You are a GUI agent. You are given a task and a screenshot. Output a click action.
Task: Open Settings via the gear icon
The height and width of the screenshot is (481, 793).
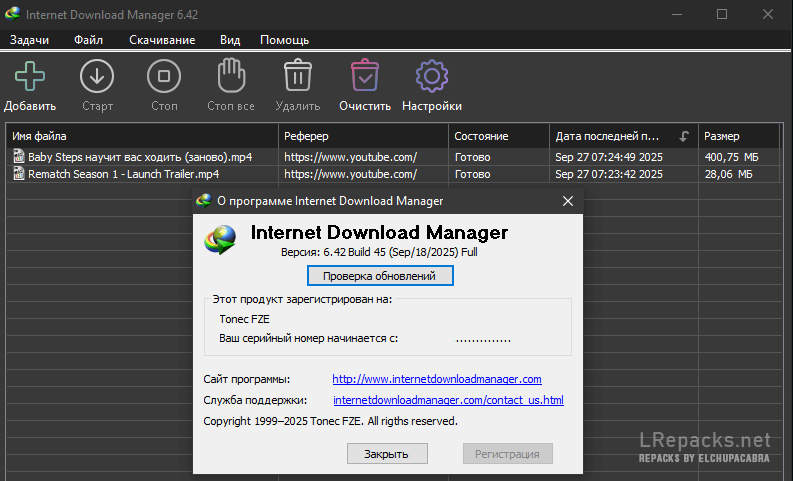pyautogui.click(x=432, y=76)
